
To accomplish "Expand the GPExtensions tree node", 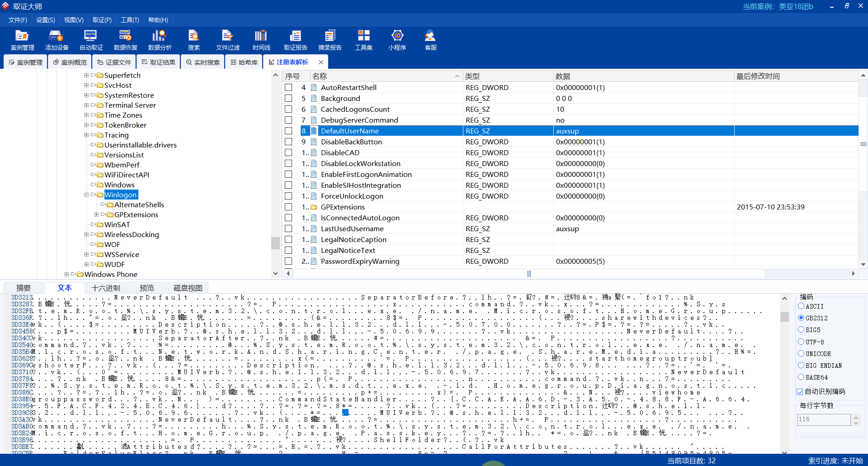I will click(x=96, y=215).
